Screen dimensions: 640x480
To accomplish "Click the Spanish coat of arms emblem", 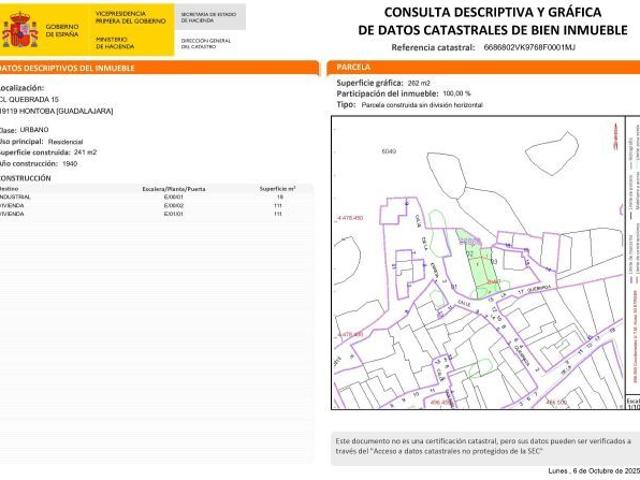I will tap(19, 30).
